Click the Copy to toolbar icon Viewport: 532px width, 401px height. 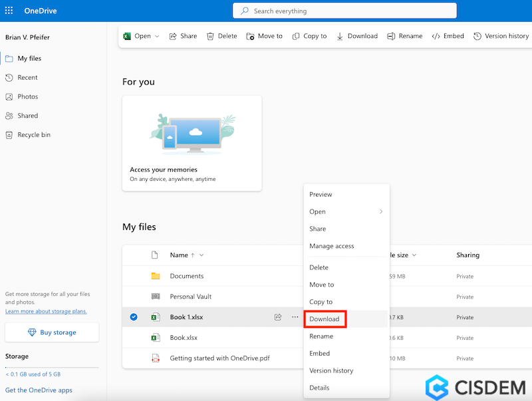309,36
